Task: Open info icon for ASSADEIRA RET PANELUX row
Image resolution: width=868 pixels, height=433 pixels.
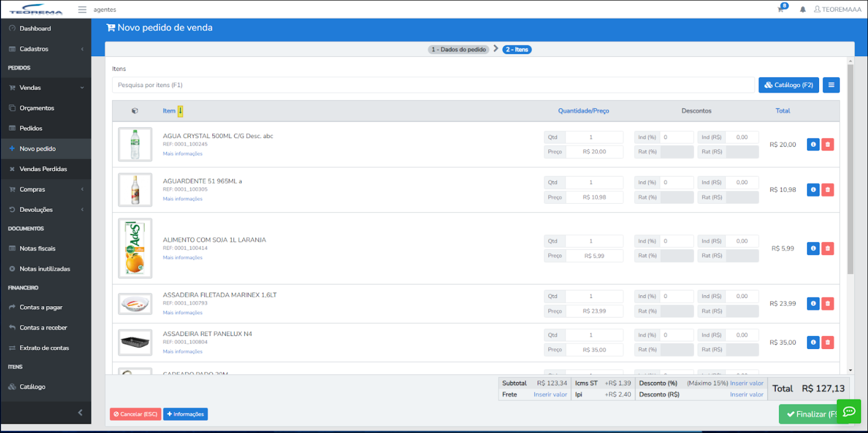Action: [813, 342]
